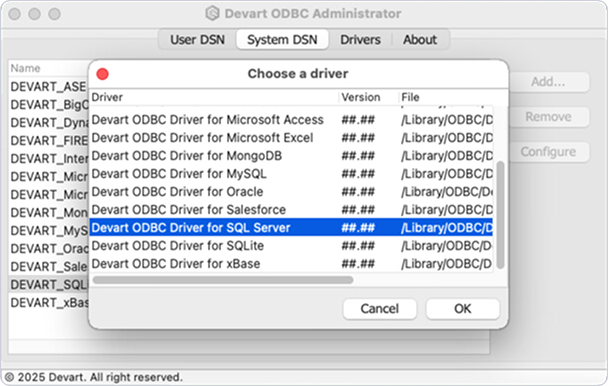Click the vertical scrollbar in driver list
Screen dimensions: 608x386
tap(501, 215)
